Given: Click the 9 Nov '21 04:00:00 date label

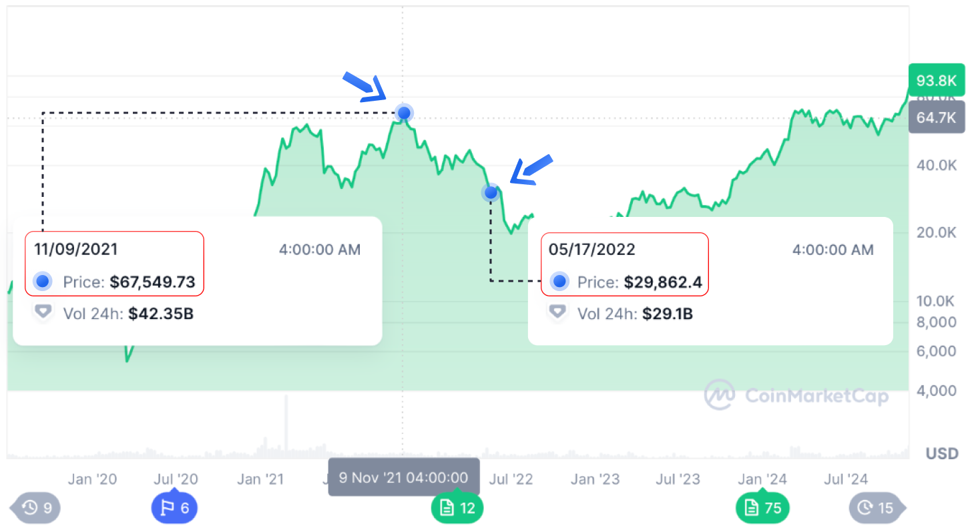Looking at the screenshot, I should coord(403,477).
